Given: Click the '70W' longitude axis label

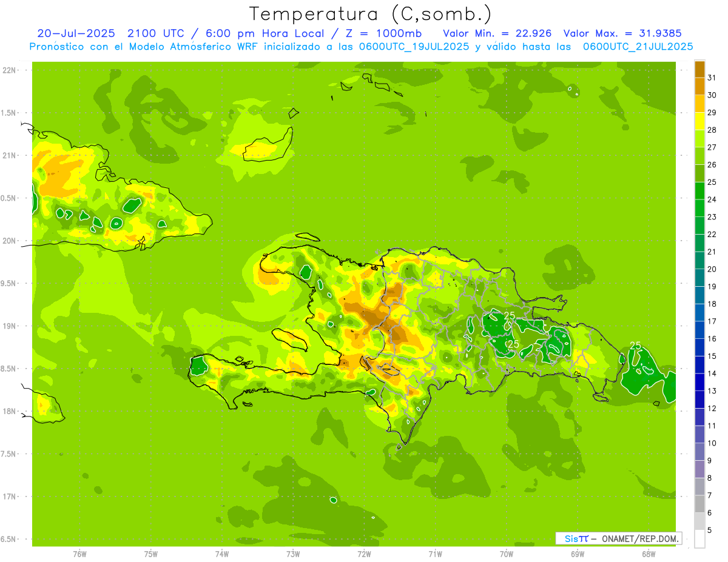Looking at the screenshot, I should pos(506,553).
